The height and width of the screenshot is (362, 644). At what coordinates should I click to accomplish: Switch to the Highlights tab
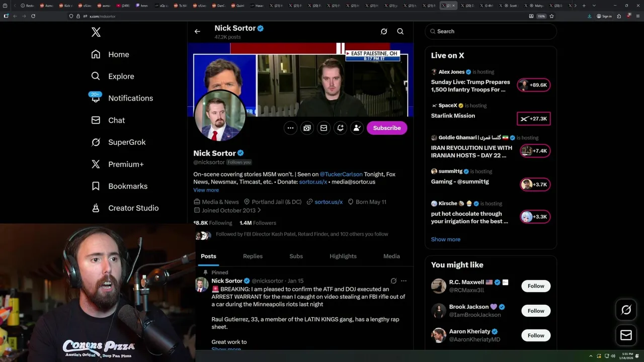(x=343, y=256)
